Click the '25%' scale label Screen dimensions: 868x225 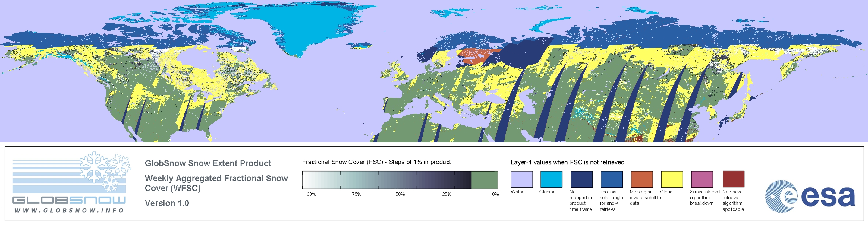[x=447, y=194]
